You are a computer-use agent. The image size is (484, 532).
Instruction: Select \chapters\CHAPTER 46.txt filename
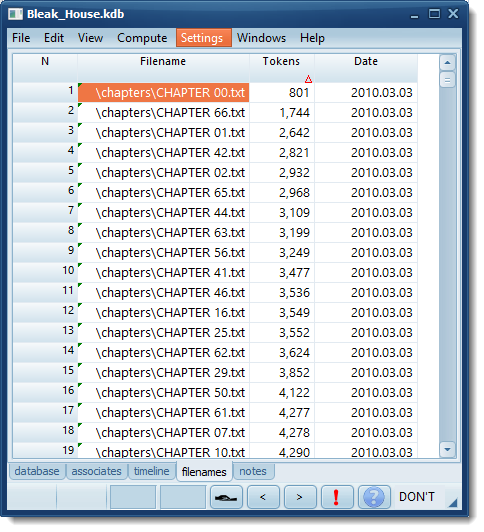point(163,293)
